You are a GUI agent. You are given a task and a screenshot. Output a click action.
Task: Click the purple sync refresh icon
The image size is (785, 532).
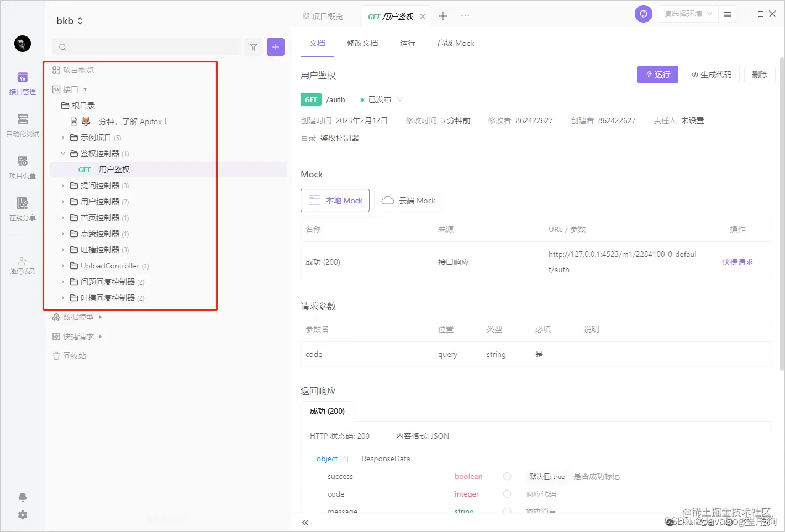coord(643,13)
